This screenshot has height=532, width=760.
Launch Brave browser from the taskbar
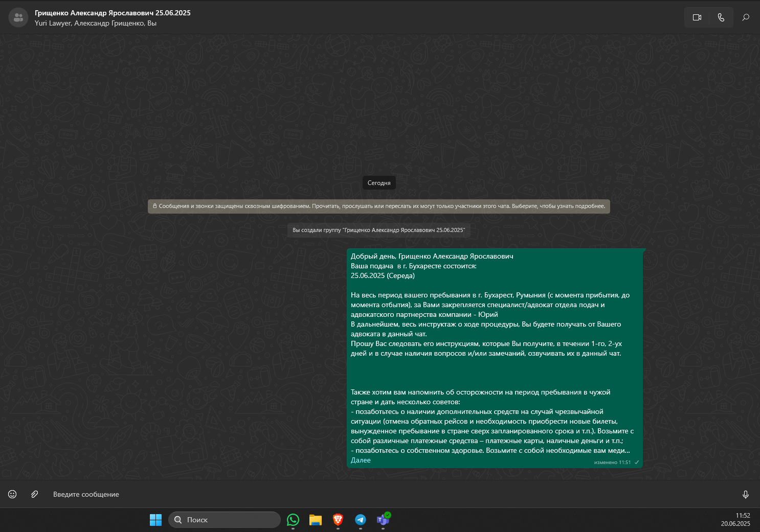pos(338,520)
